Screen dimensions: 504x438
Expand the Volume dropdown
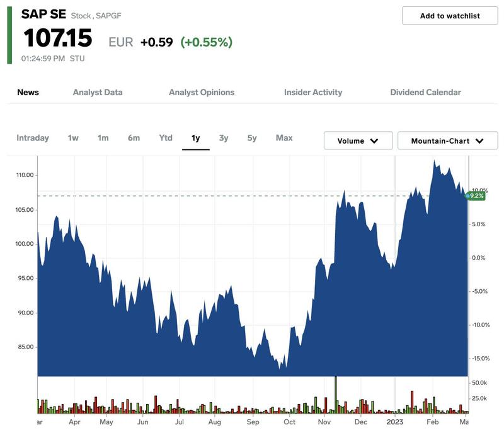click(358, 141)
